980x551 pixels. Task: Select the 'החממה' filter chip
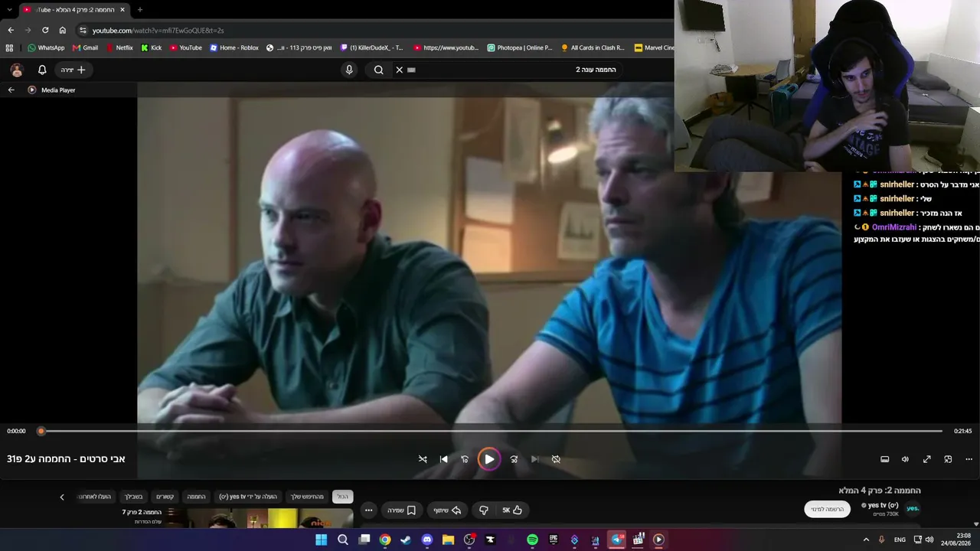click(196, 497)
